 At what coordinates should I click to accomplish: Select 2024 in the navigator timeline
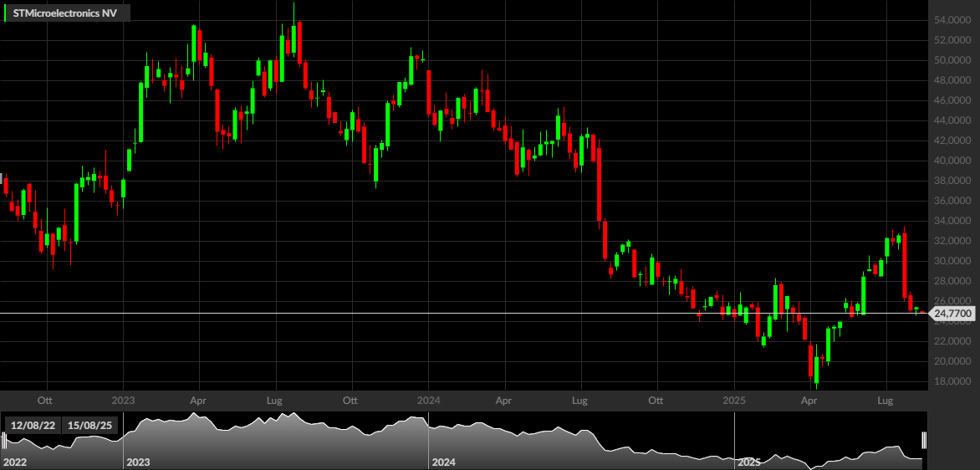coord(443,462)
